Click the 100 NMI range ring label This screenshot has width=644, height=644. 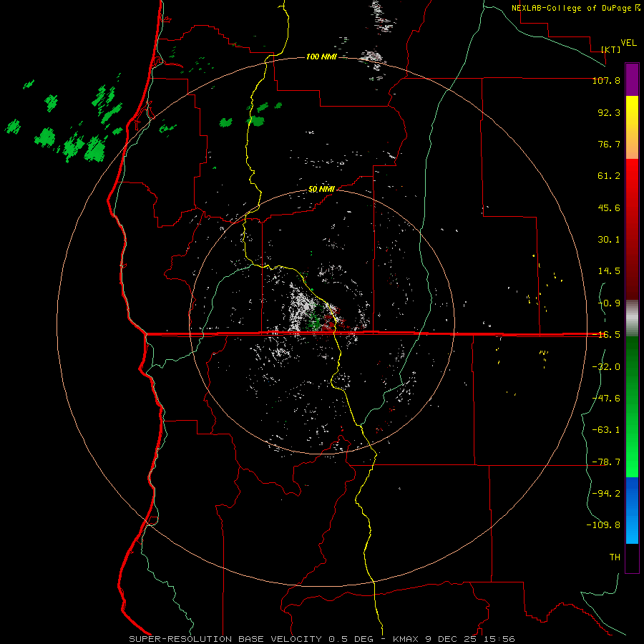(321, 57)
